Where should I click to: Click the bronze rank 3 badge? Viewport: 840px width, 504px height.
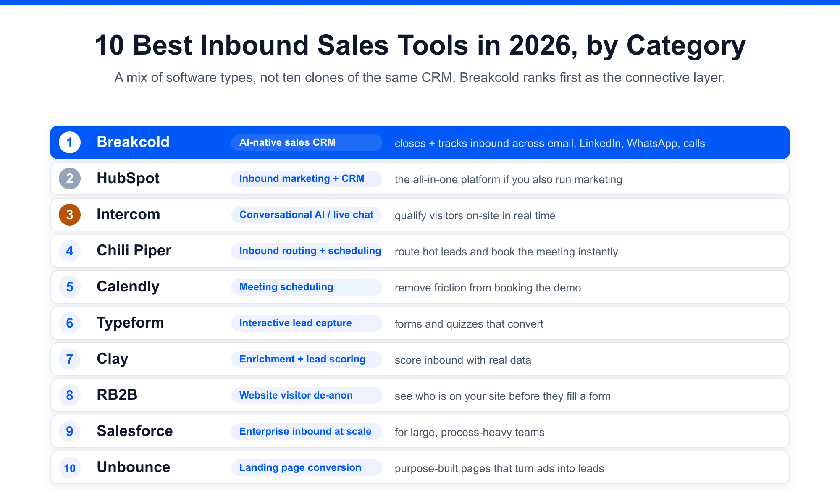point(70,215)
